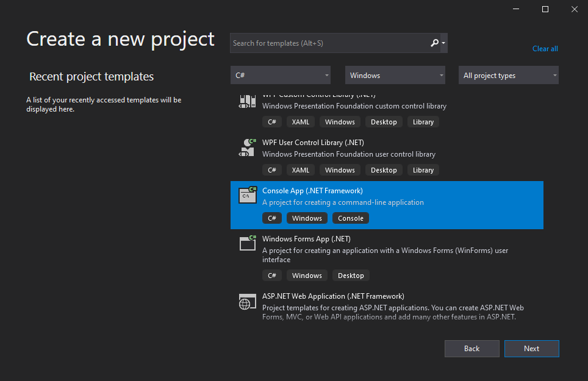Choose ASP.NET Web Application (.NET Framework) title
The width and height of the screenshot is (588, 381).
334,296
